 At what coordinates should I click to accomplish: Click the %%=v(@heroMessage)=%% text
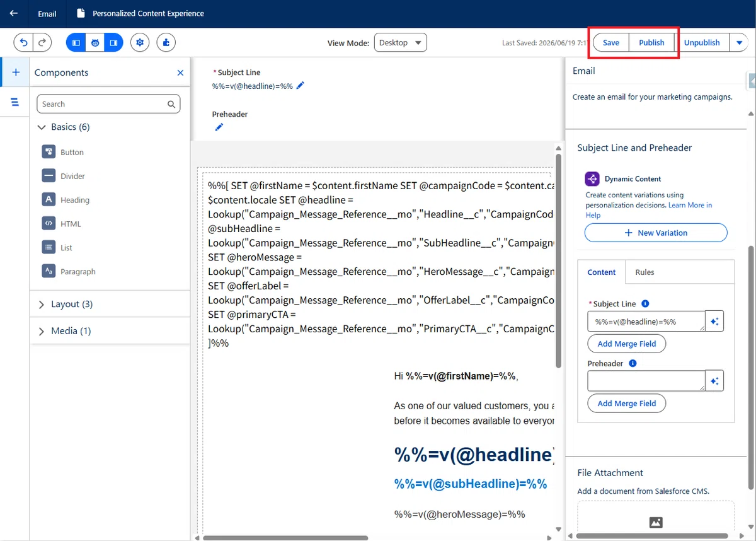[460, 514]
